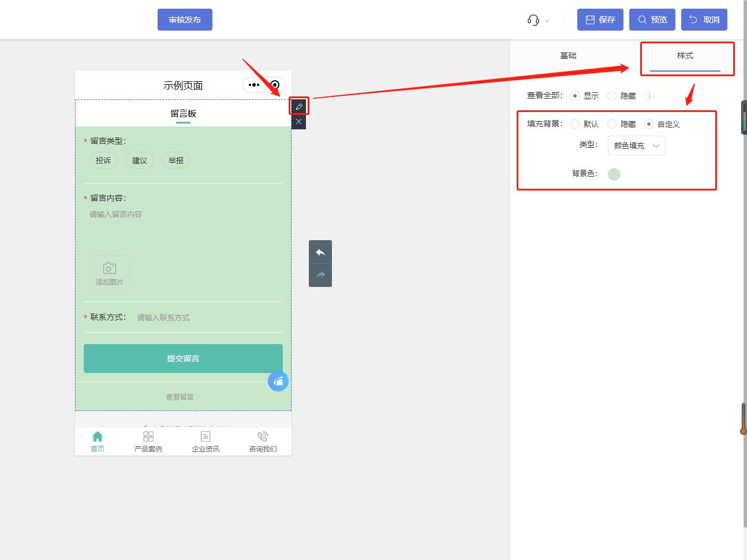
Task: Select the 自定义 fill background option
Action: pos(649,124)
